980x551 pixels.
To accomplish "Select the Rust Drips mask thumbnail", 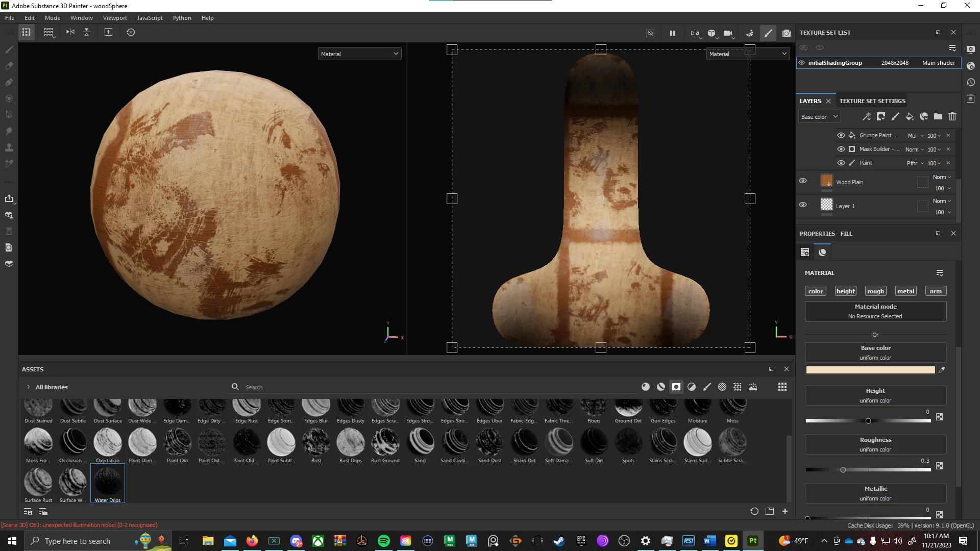I will [351, 442].
